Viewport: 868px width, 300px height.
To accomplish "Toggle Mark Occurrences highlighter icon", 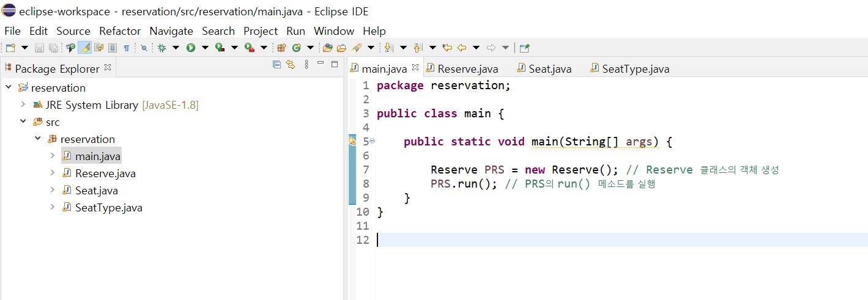I will (84, 48).
